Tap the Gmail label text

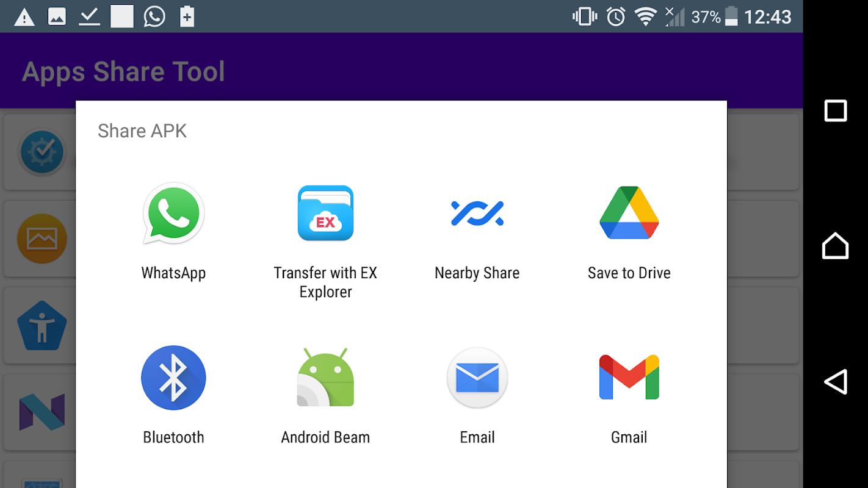(x=629, y=437)
